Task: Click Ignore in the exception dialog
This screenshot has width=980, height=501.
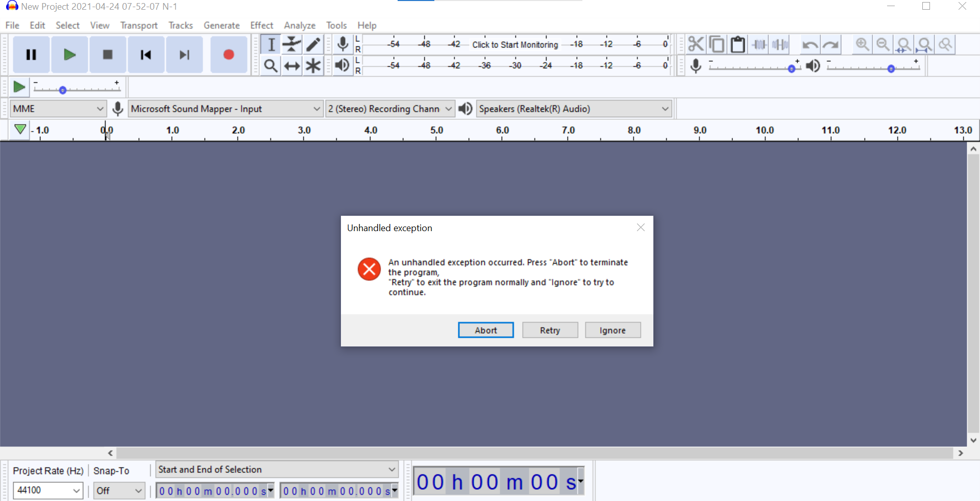Action: pos(612,330)
